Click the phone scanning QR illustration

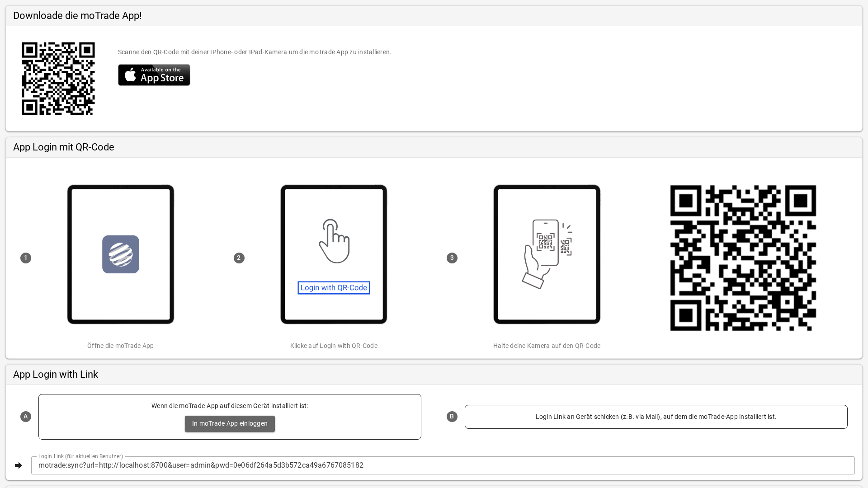pos(547,254)
